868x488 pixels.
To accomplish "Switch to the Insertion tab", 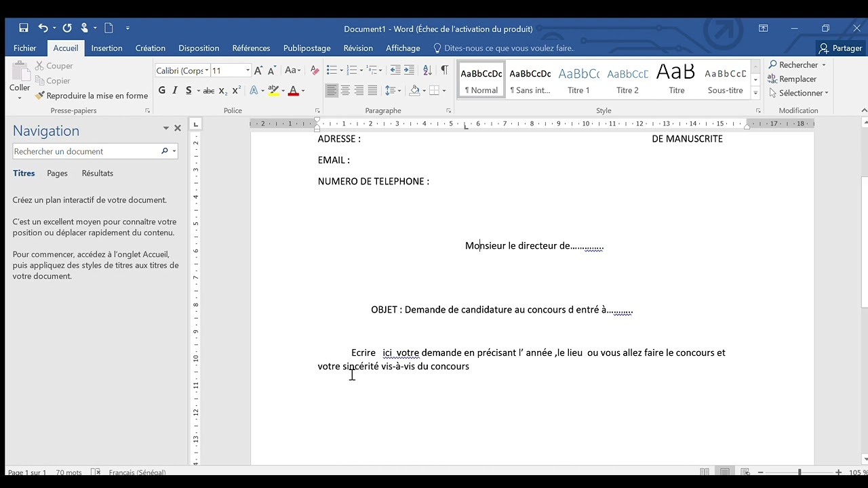I will pos(107,48).
